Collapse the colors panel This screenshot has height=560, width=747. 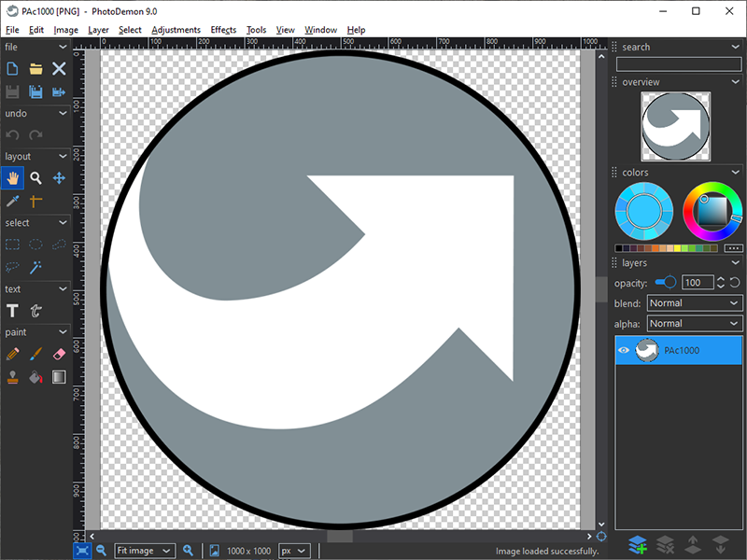coord(736,173)
